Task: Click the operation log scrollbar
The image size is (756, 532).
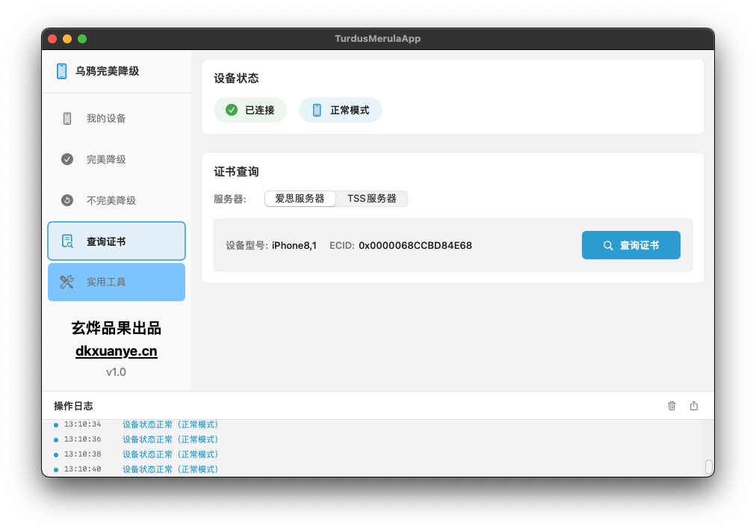Action: pos(708,467)
